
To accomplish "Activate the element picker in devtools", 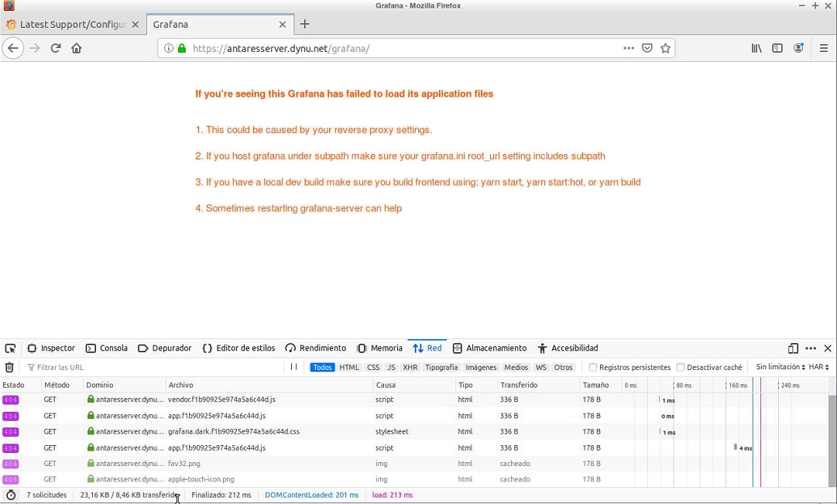I will coord(10,348).
